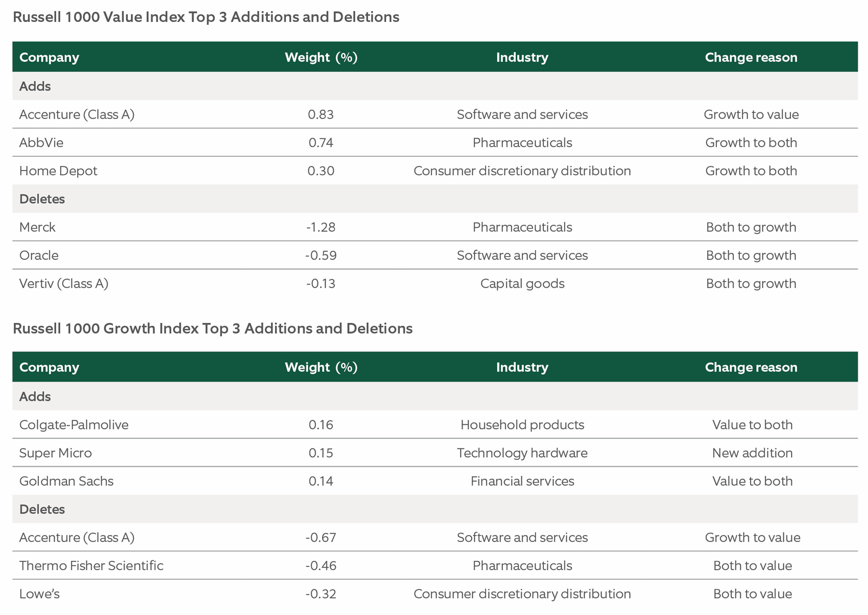
Task: Select Value to both in the Colgate-Palmolive row
Action: coord(753,425)
